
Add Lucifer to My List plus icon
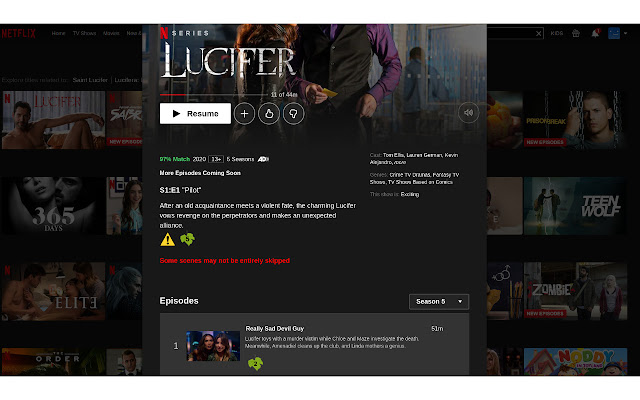pos(244,113)
